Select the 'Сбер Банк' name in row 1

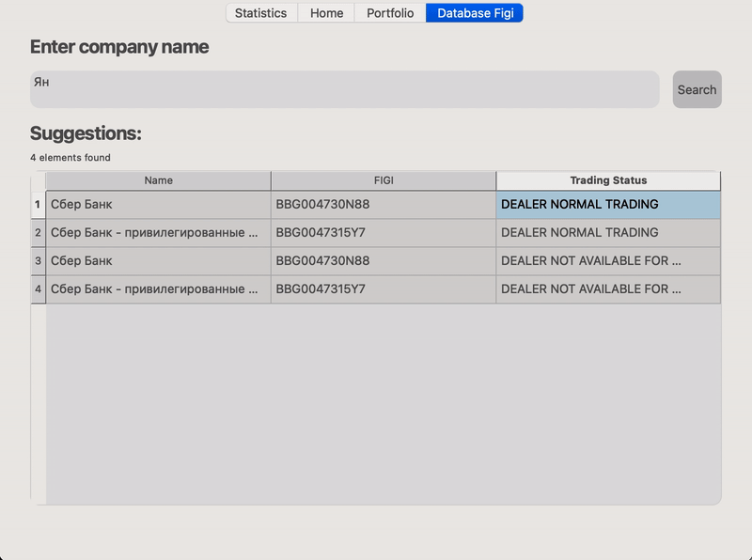tap(158, 205)
